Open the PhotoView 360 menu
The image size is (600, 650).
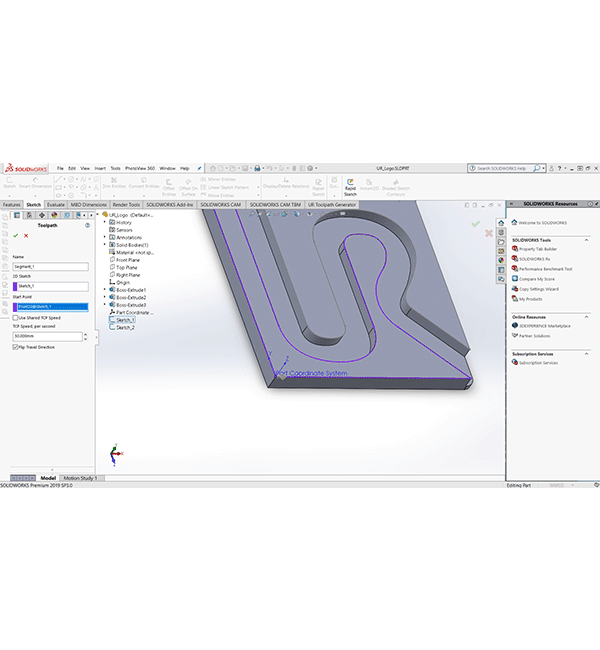[140, 168]
